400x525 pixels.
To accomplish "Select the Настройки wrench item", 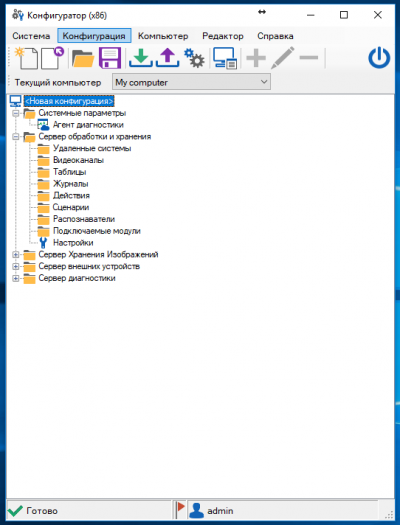I will (73, 243).
